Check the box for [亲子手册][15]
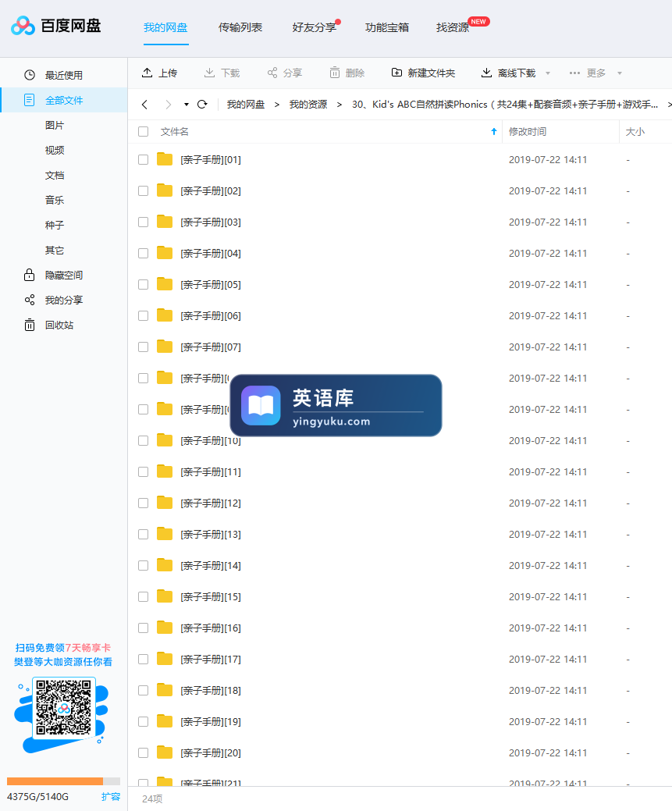This screenshot has height=811, width=672. click(144, 597)
